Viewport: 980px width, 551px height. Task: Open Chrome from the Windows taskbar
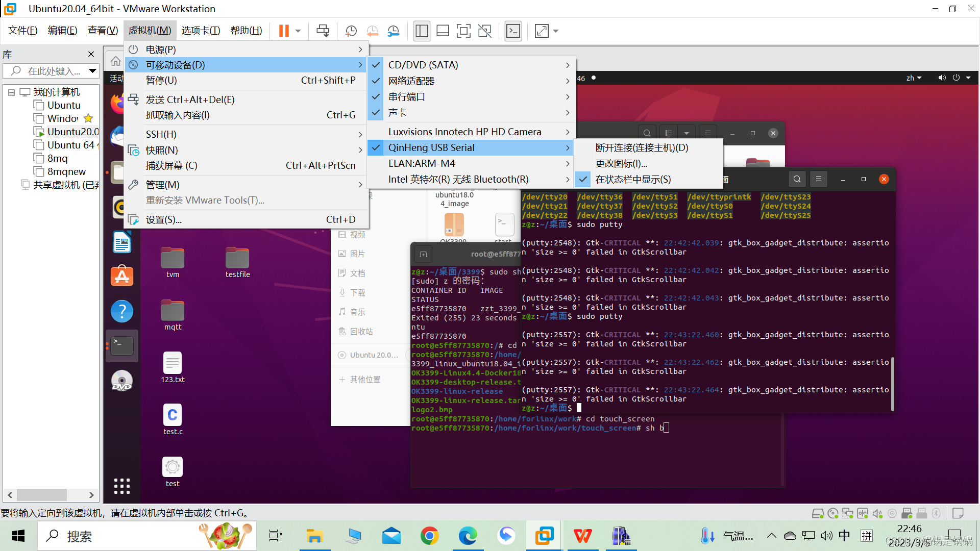point(430,536)
